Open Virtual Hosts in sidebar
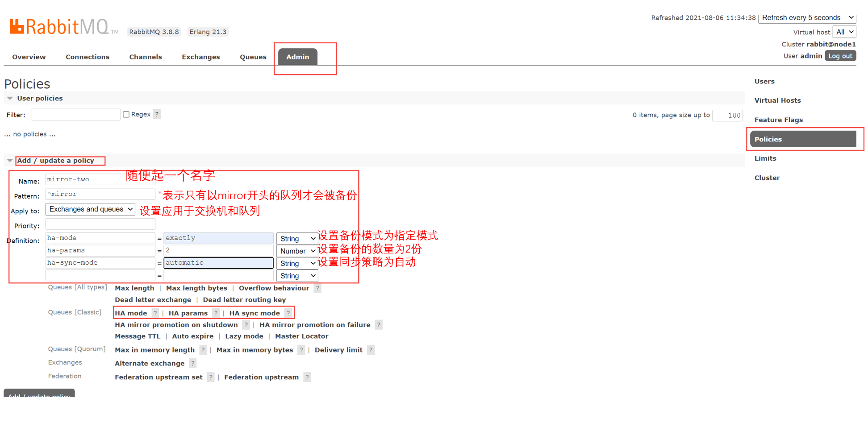The image size is (868, 427). (x=778, y=101)
